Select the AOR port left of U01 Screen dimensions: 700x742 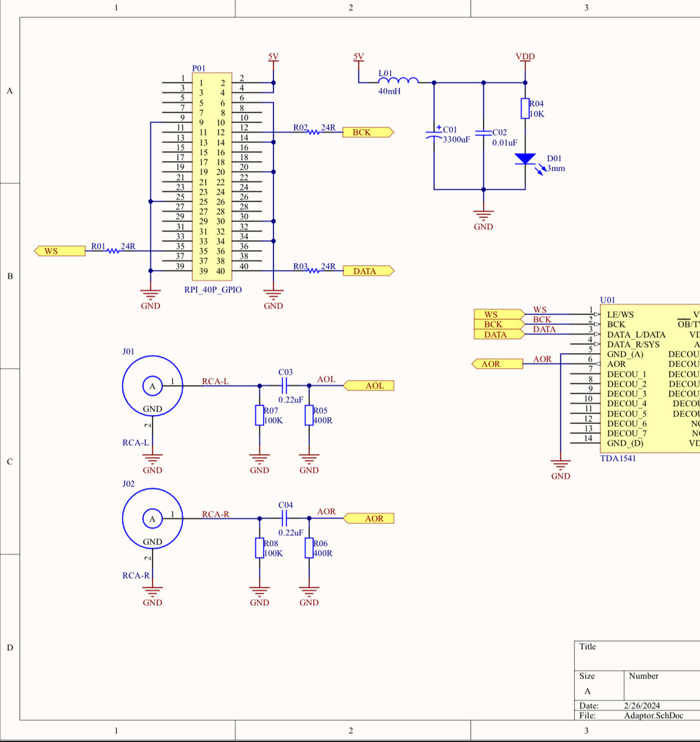point(497,364)
